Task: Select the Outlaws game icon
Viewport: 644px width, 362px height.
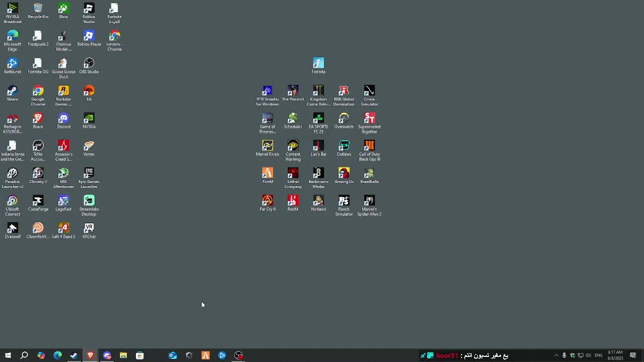Action: (x=344, y=148)
